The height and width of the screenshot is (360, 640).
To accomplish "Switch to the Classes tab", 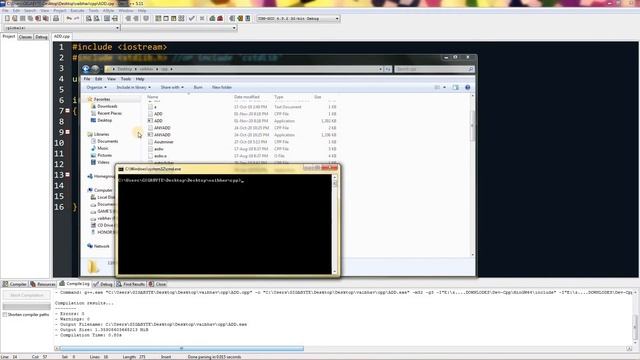I will [x=25, y=37].
